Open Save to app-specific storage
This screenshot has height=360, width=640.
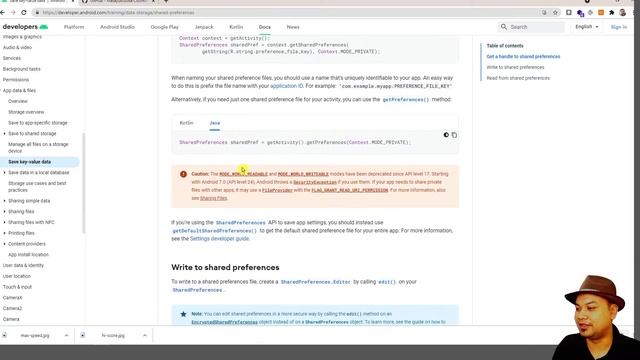(x=38, y=123)
